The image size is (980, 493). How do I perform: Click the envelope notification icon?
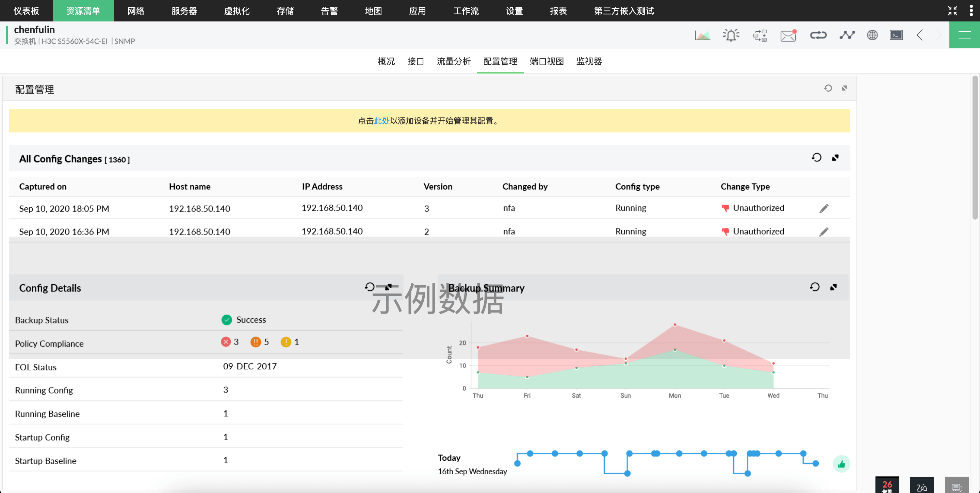(788, 35)
